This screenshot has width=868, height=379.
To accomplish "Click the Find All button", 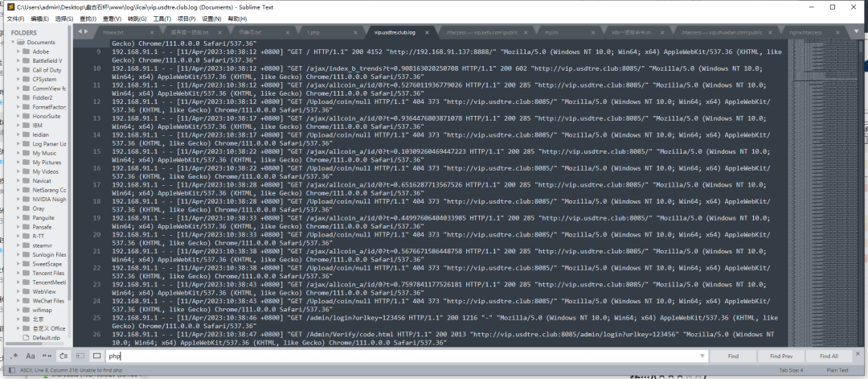I will pyautogui.click(x=829, y=356).
